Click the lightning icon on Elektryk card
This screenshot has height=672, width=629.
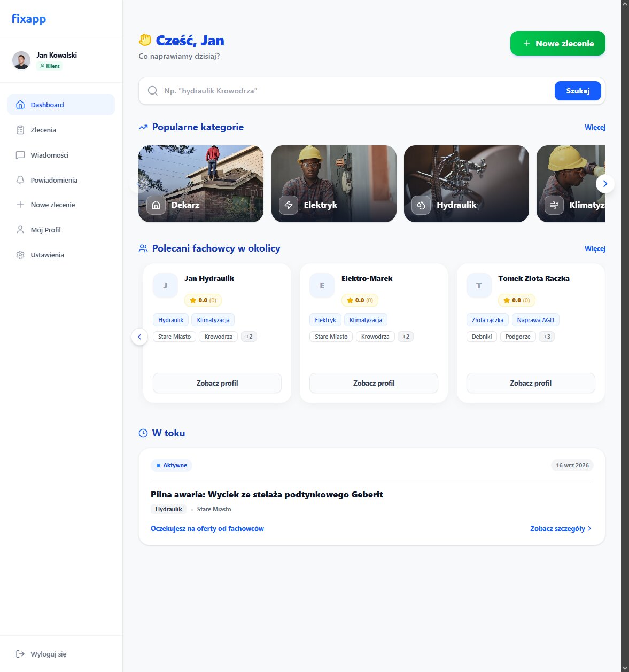coord(289,205)
